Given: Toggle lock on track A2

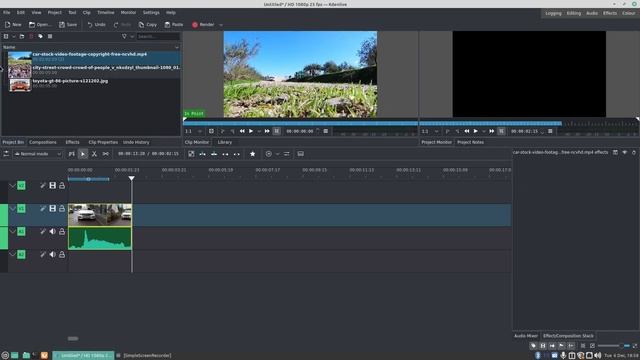Looking at the screenshot, I should pos(62,255).
